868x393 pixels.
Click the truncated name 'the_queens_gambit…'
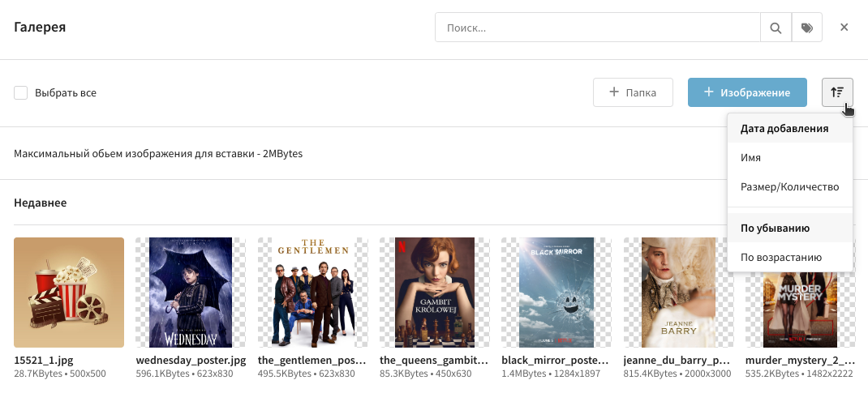tap(434, 361)
